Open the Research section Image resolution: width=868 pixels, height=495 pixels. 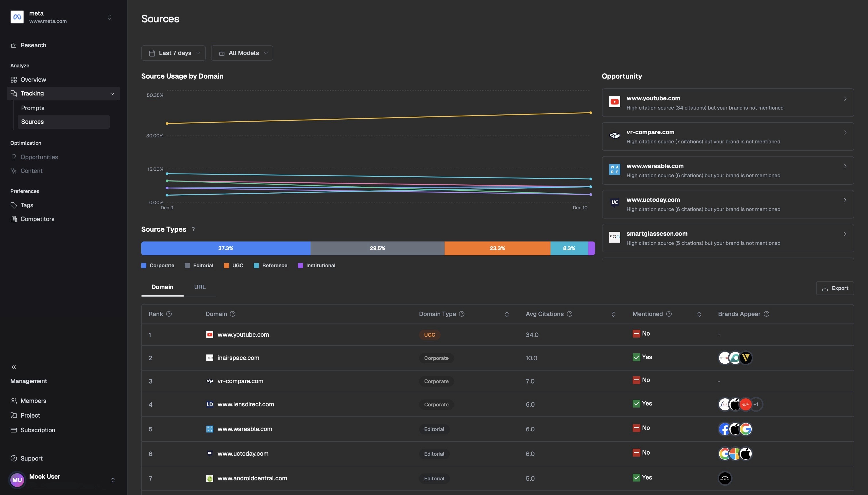click(x=14, y=45)
